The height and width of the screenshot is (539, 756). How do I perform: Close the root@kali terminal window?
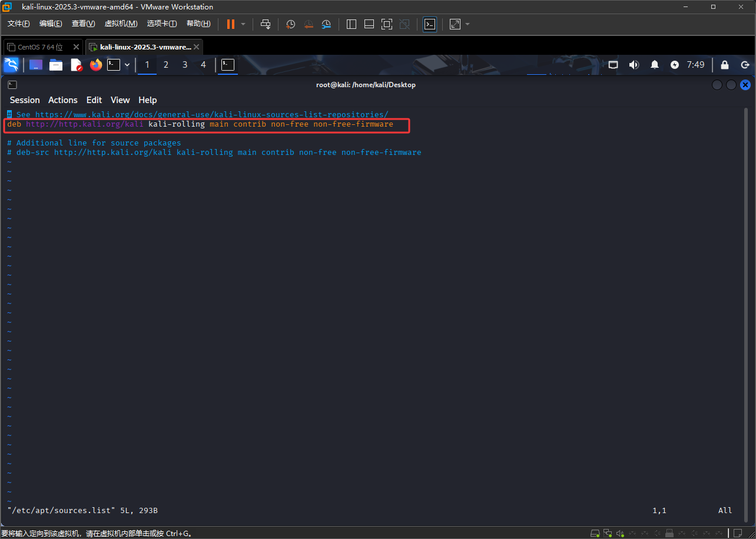pyautogui.click(x=745, y=85)
